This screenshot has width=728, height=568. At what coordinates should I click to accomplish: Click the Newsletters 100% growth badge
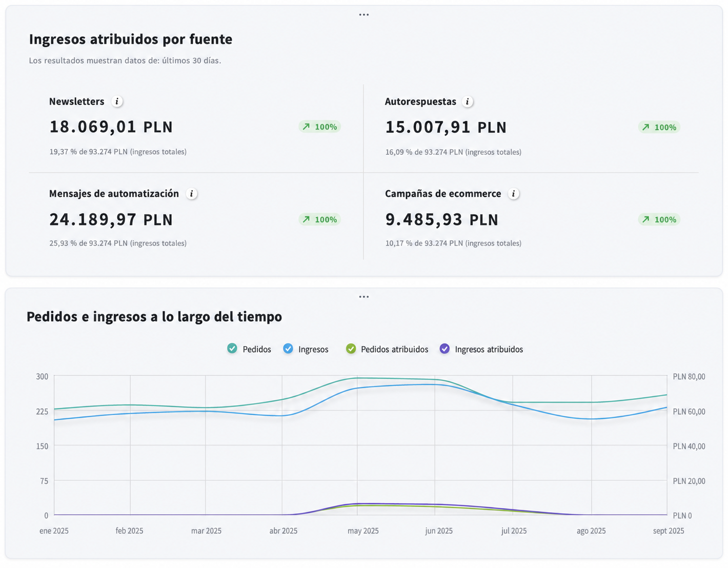tap(320, 127)
